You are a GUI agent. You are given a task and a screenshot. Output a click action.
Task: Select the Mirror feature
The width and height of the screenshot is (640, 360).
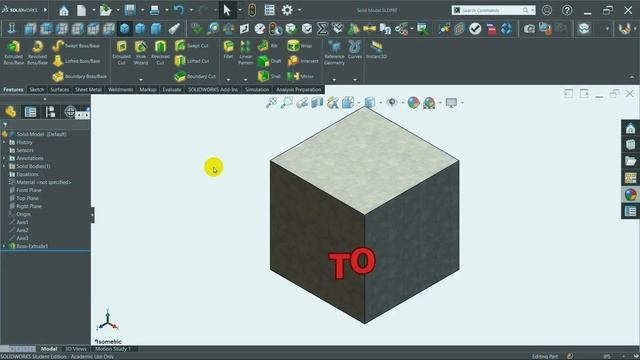300,76
